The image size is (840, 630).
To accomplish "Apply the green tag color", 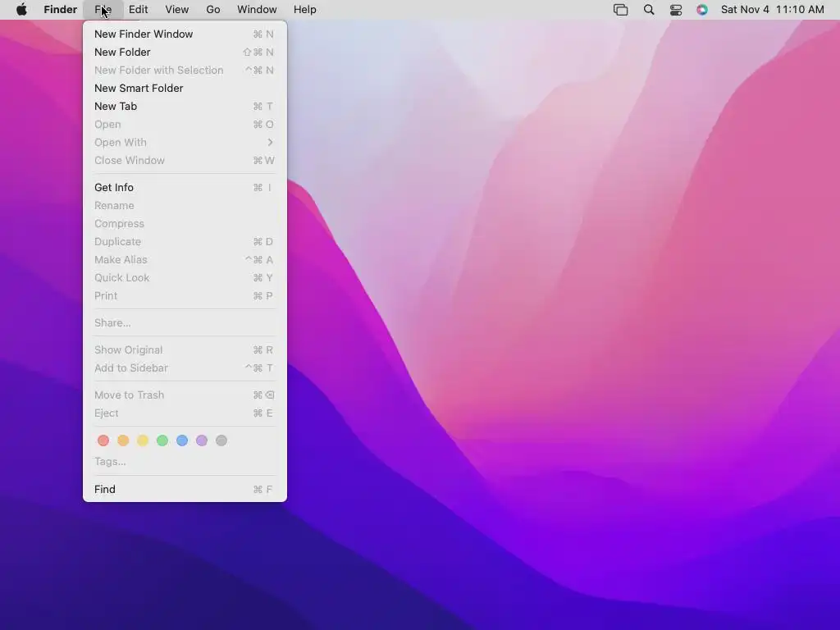I will click(x=162, y=441).
